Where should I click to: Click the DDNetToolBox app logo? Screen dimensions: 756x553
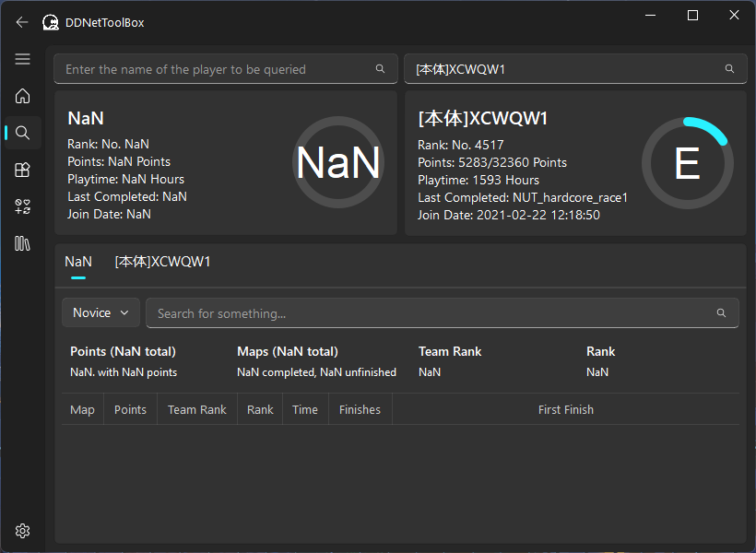point(51,22)
